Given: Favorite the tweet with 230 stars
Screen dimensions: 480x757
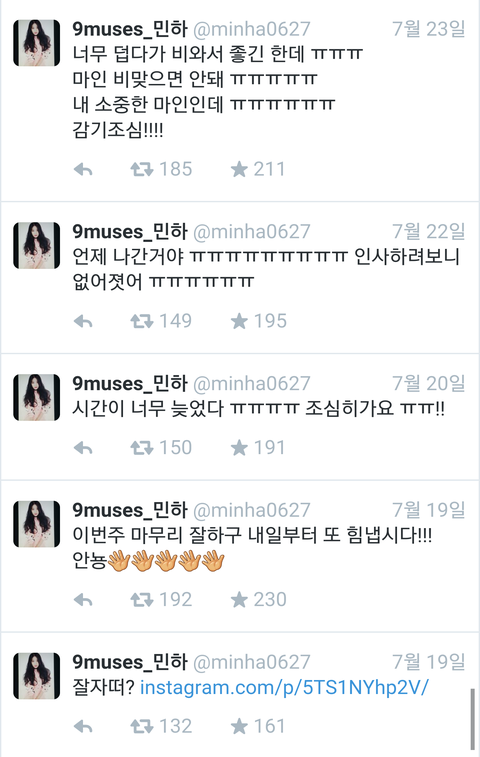Looking at the screenshot, I should click(x=239, y=600).
